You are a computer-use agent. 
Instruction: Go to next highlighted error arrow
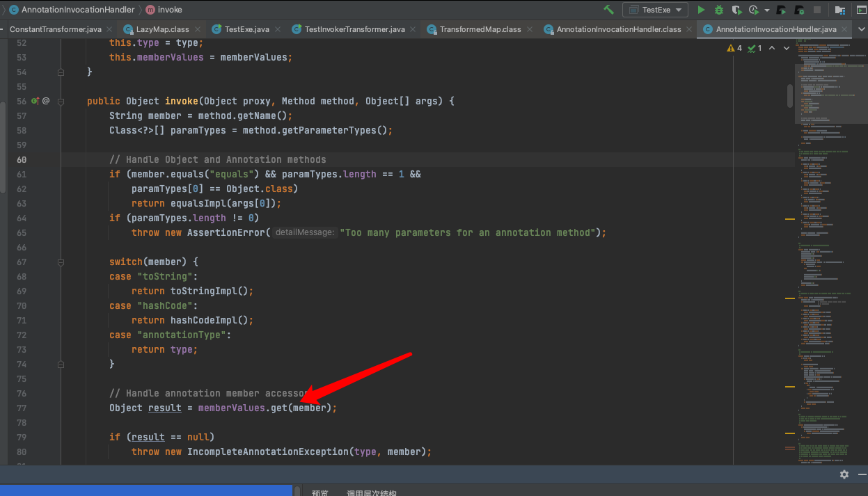coord(787,48)
